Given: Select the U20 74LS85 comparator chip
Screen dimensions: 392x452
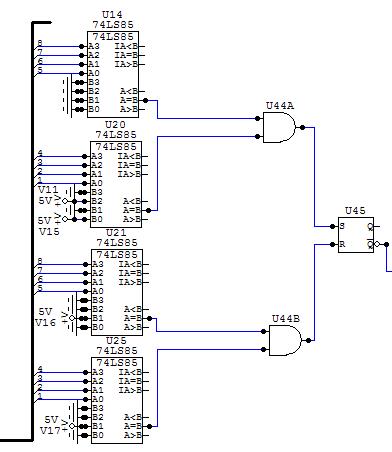Looking at the screenshot, I should 116,184.
